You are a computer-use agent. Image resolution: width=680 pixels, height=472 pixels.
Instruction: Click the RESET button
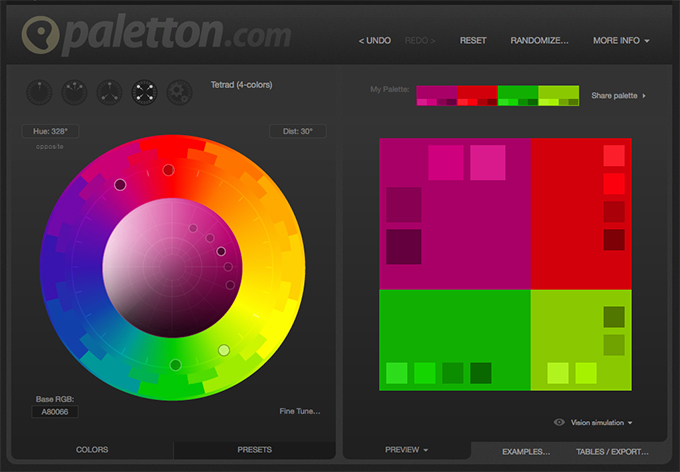point(473,40)
